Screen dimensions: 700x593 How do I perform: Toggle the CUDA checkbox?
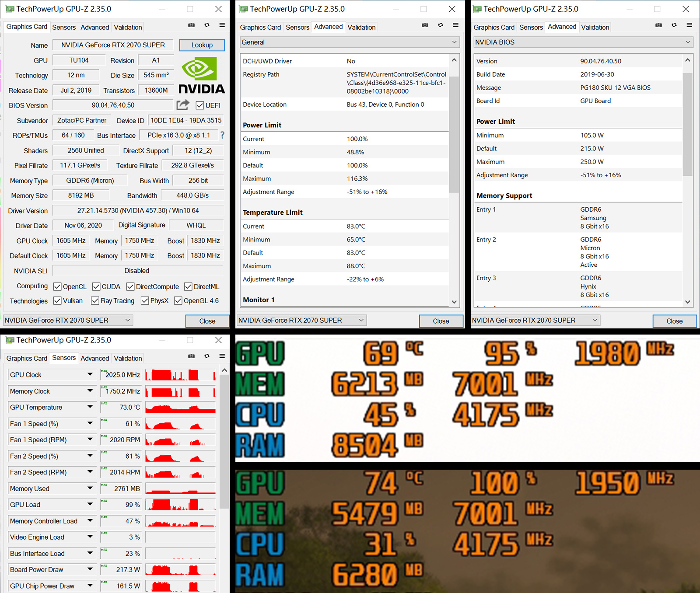[96, 287]
